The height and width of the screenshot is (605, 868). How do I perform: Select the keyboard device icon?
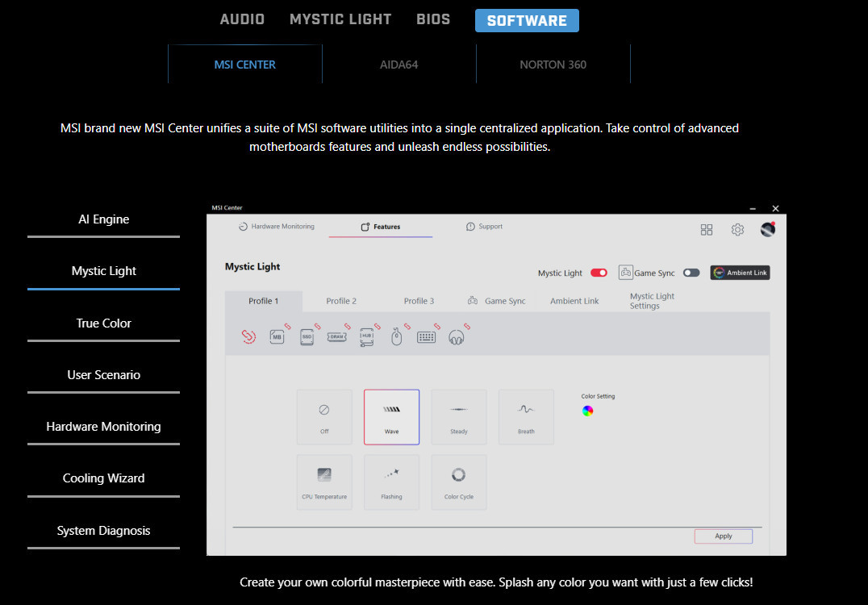tap(426, 337)
